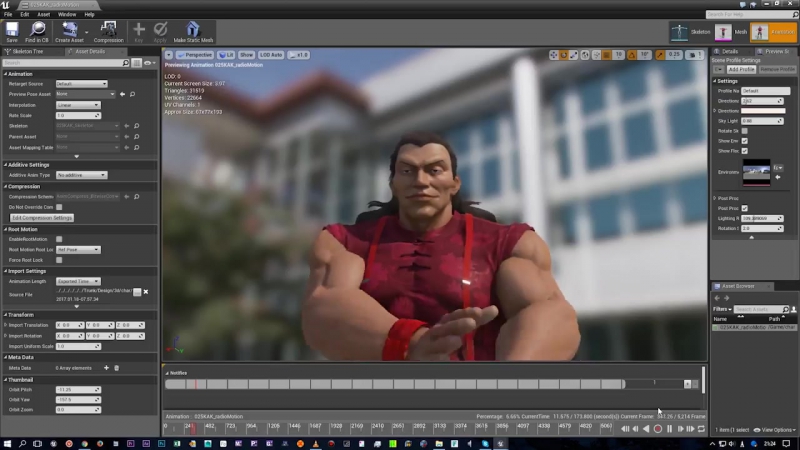Open the Interpolation Linear dropdown
Screen dimensions: 800x450
coord(78,105)
